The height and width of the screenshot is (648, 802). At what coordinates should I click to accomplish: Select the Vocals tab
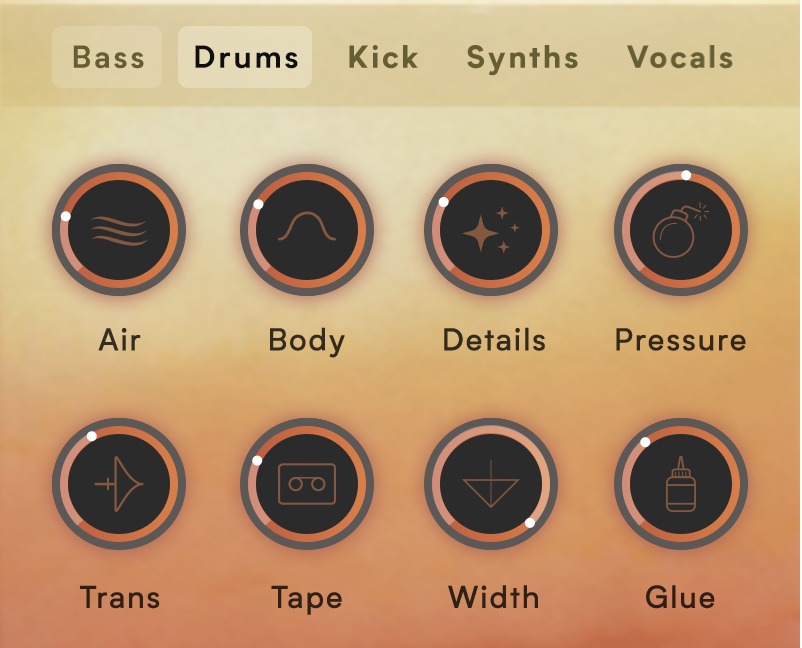point(680,57)
